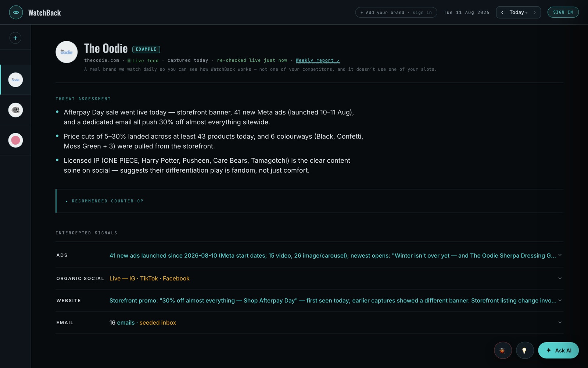Click the 'Price cuts of 5–30%' bullet
The height and width of the screenshot is (368, 588).
click(214, 141)
